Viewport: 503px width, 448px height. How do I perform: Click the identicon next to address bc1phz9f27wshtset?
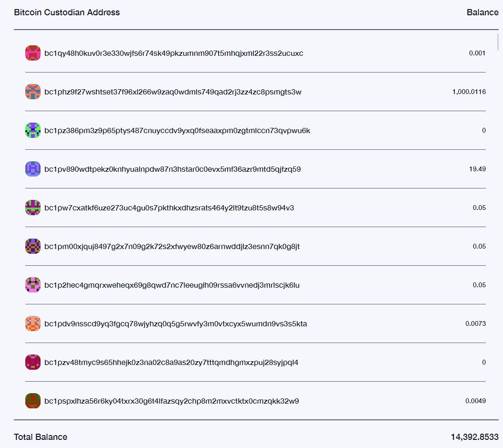[33, 92]
